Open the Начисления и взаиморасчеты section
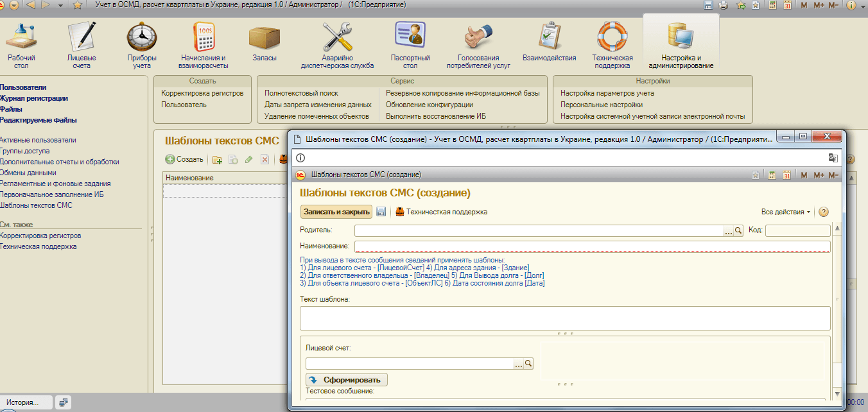Screen dimensions: 868x412 click(x=204, y=44)
